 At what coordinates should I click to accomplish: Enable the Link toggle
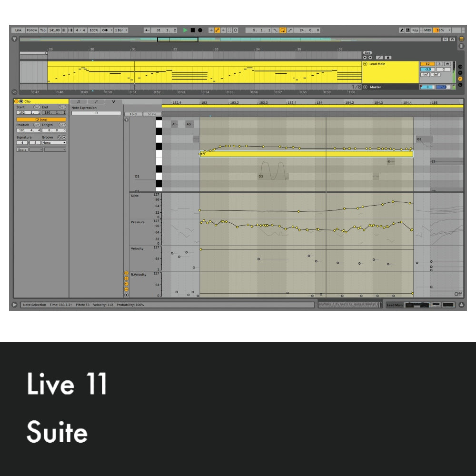(x=18, y=30)
